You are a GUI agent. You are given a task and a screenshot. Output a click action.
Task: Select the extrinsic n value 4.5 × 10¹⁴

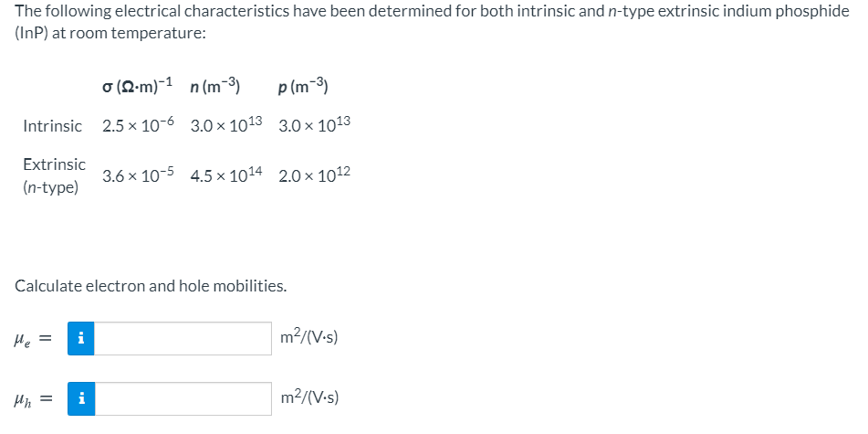click(x=227, y=175)
